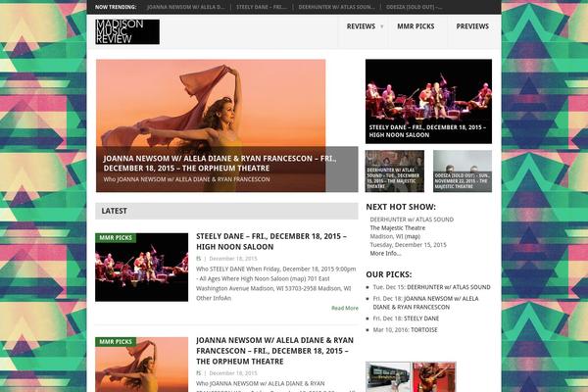Open Our Picks entry Steely Dane
588x392 pixels.
click(421, 318)
